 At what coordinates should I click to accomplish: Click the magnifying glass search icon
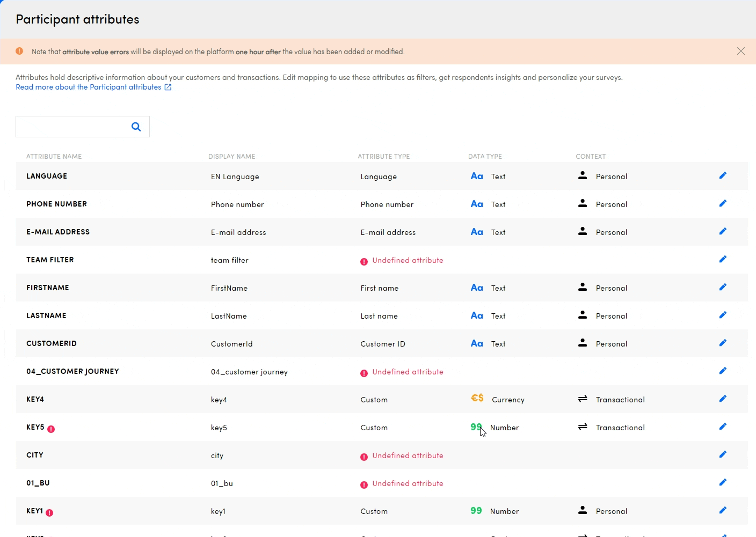click(x=136, y=127)
